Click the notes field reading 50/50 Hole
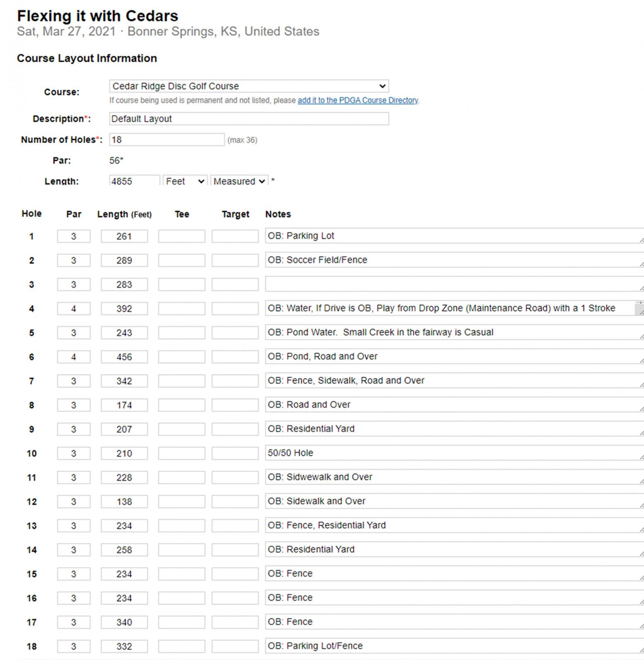The height and width of the screenshot is (670, 644). (x=454, y=453)
